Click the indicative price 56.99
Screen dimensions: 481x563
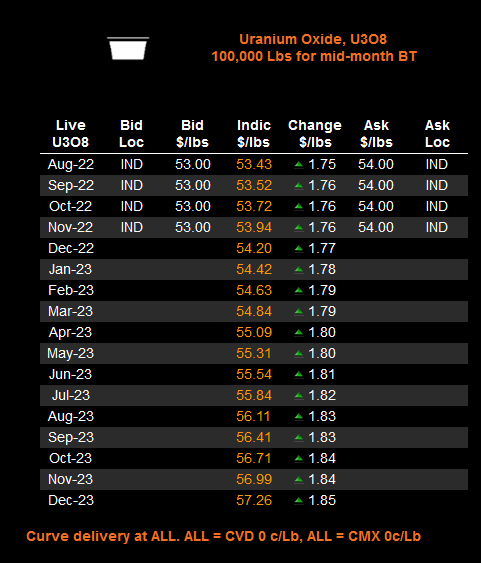254,479
